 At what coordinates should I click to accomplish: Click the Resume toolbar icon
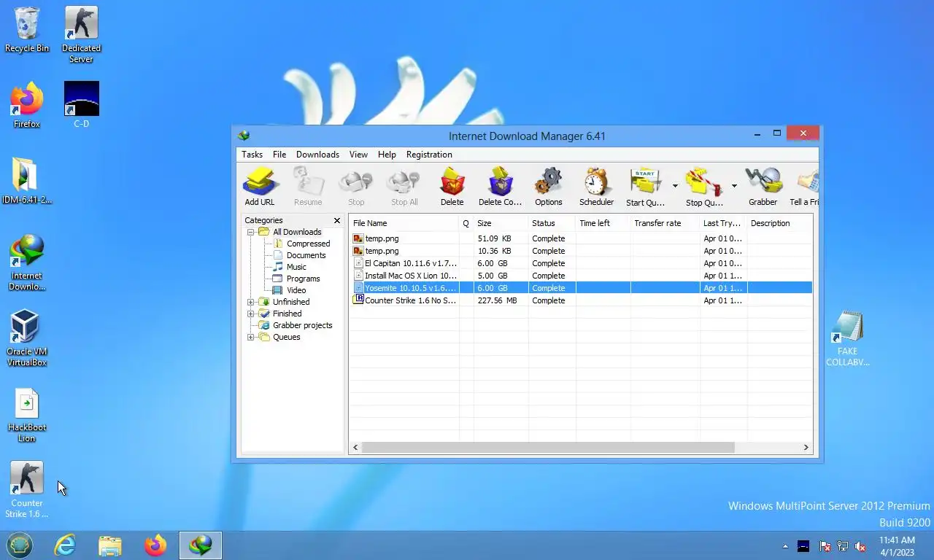tap(308, 187)
